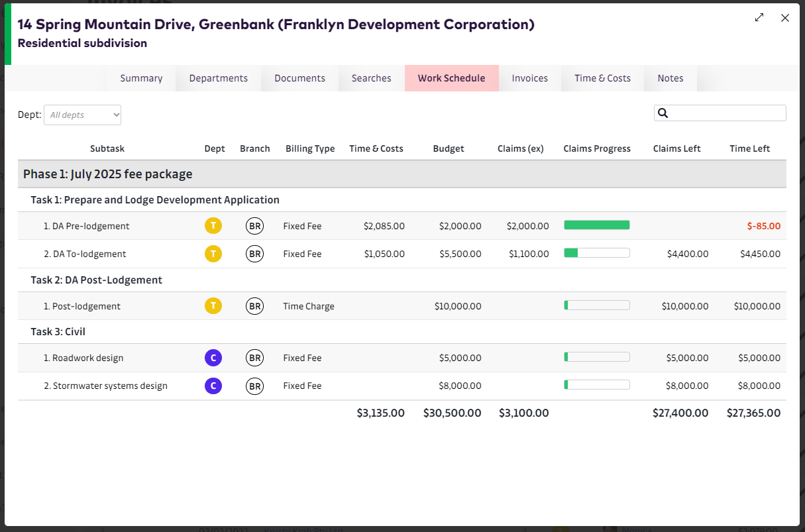Switch to the Summary tab

click(141, 78)
